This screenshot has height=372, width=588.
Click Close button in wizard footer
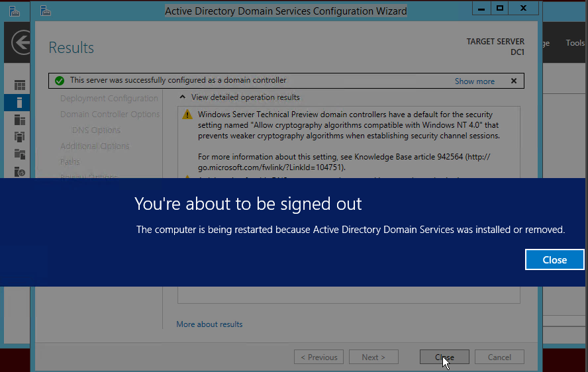click(444, 357)
